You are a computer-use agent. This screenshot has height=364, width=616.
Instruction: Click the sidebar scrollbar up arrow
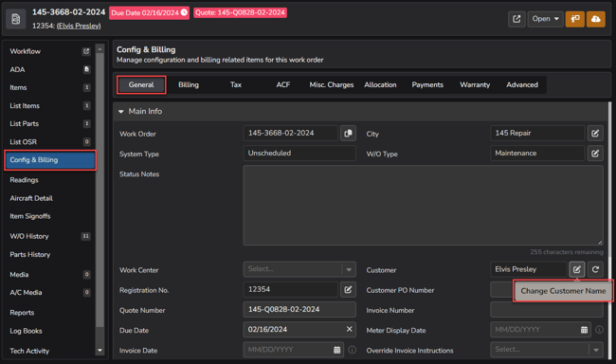(100, 48)
